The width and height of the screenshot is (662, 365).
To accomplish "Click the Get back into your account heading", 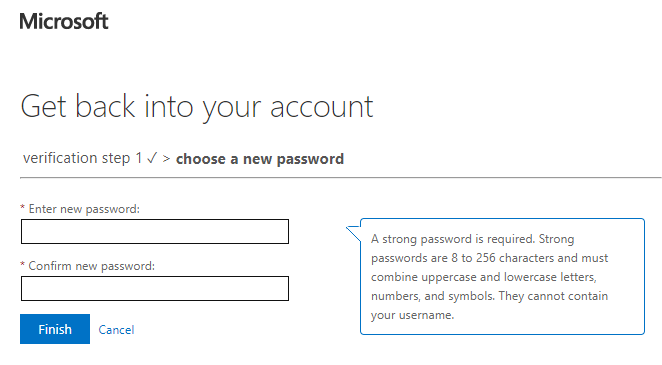I will coord(197,107).
